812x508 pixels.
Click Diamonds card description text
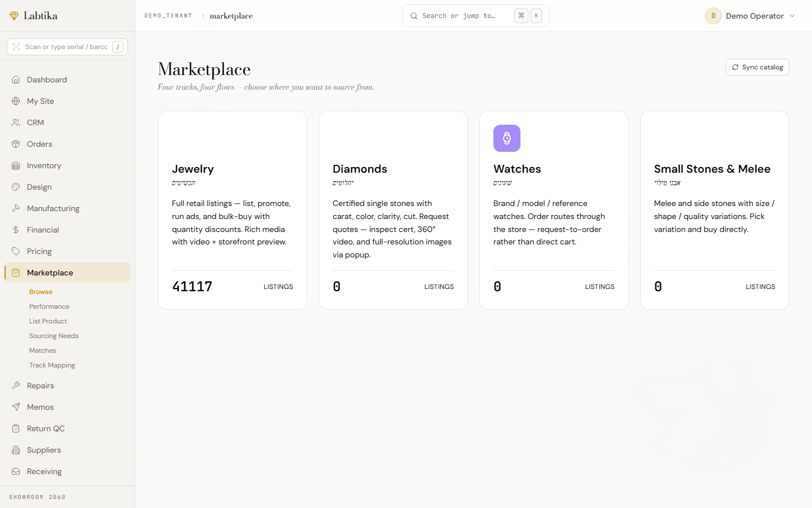tap(392, 229)
